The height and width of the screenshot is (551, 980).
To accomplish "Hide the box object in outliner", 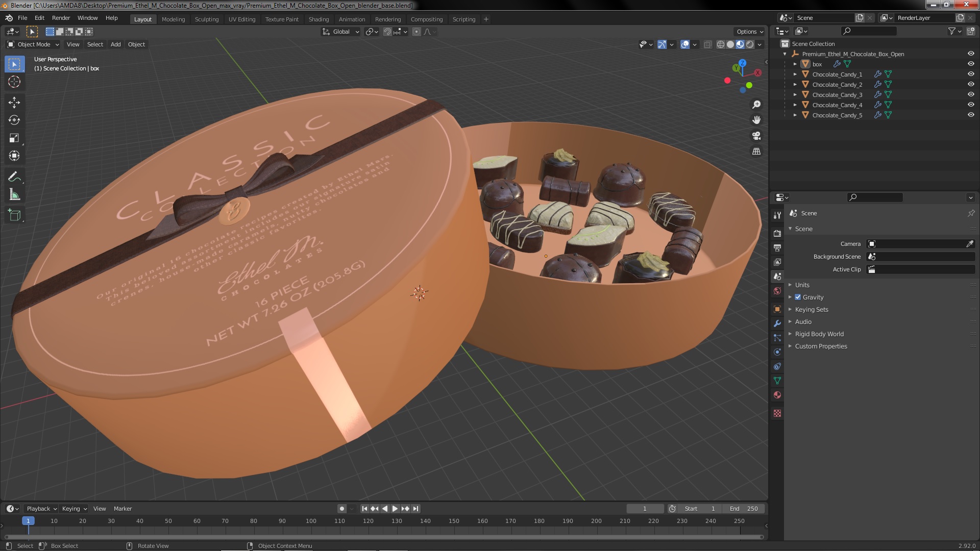I will (x=971, y=64).
